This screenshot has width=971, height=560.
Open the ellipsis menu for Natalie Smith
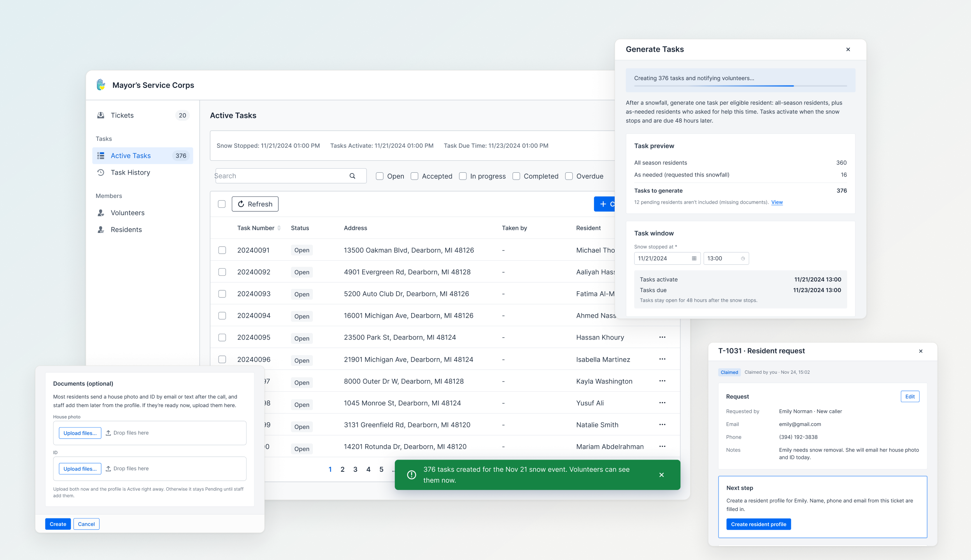662,424
